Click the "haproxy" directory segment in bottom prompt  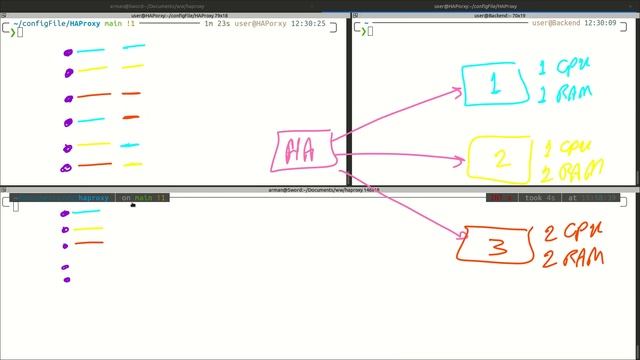[x=93, y=198]
